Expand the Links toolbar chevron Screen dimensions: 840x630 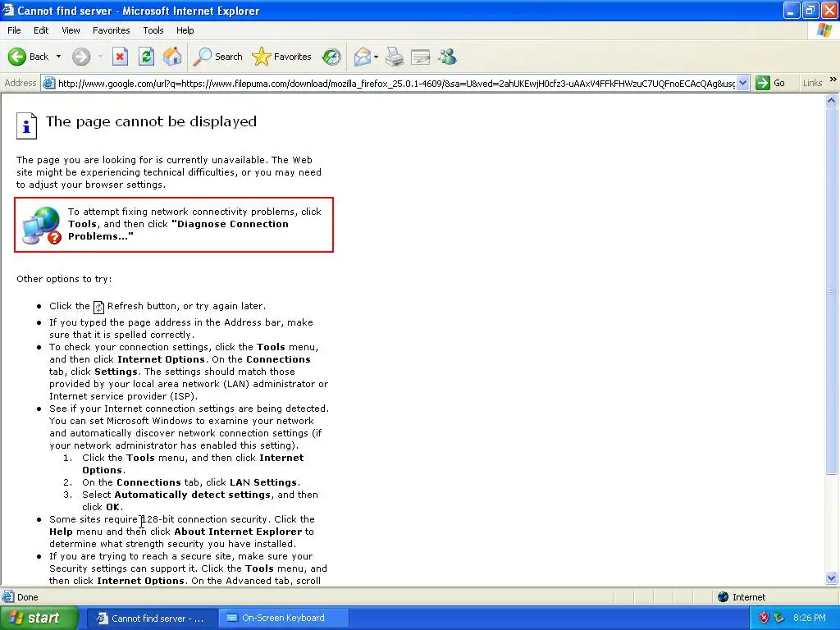point(833,80)
